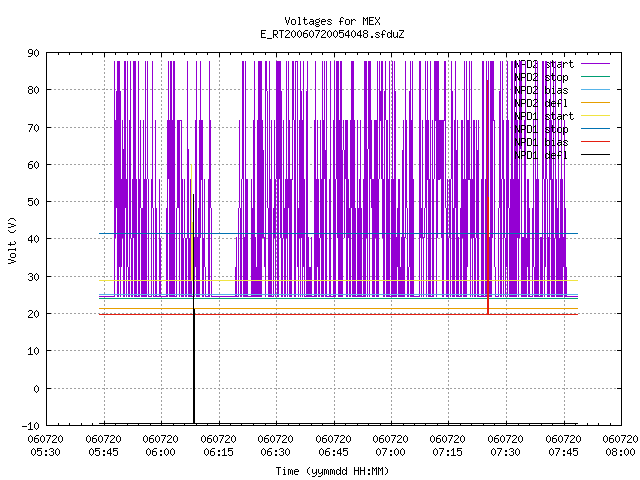Click the x-axis time label 06:30
Viewport: 640px width, 480px height.
[x=276, y=452]
